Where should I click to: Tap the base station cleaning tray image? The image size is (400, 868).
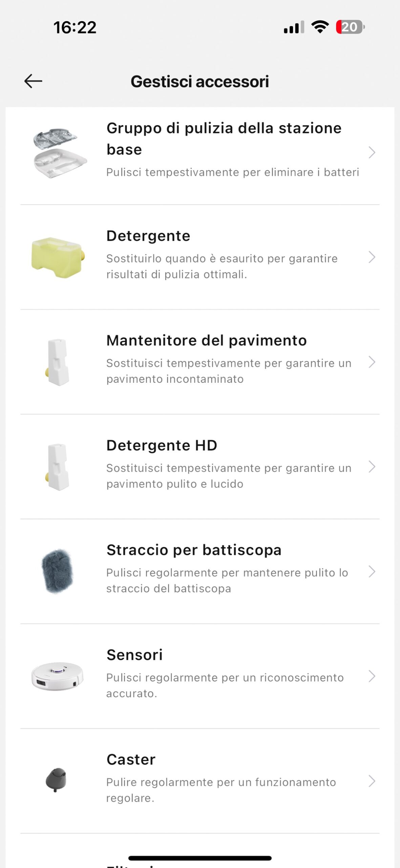click(58, 153)
